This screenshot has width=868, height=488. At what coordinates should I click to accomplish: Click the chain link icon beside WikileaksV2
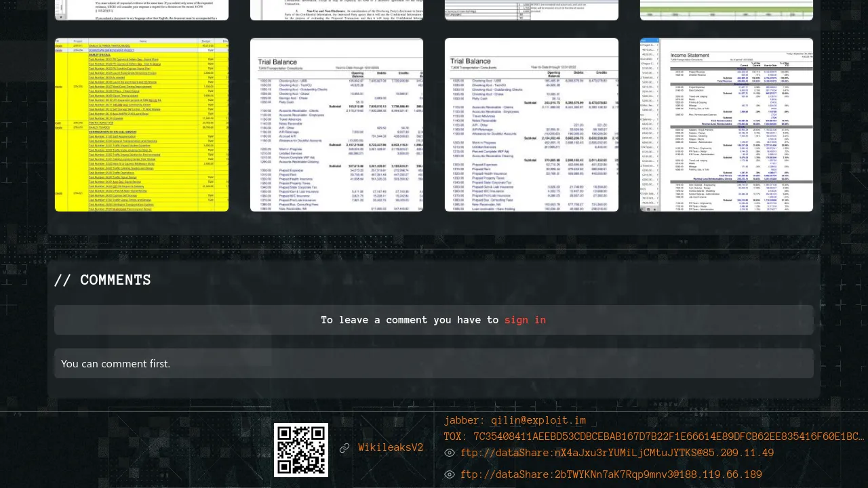[344, 448]
